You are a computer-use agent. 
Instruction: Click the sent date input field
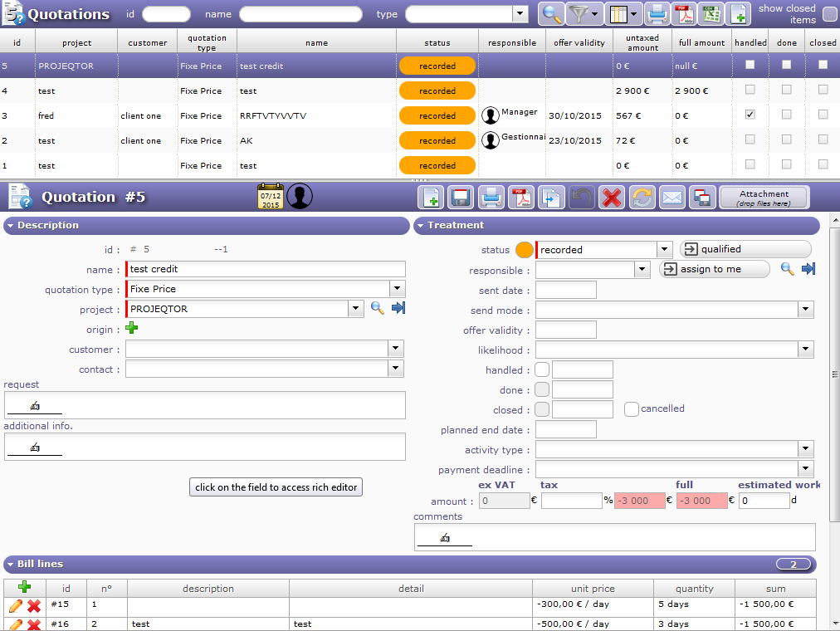point(566,290)
